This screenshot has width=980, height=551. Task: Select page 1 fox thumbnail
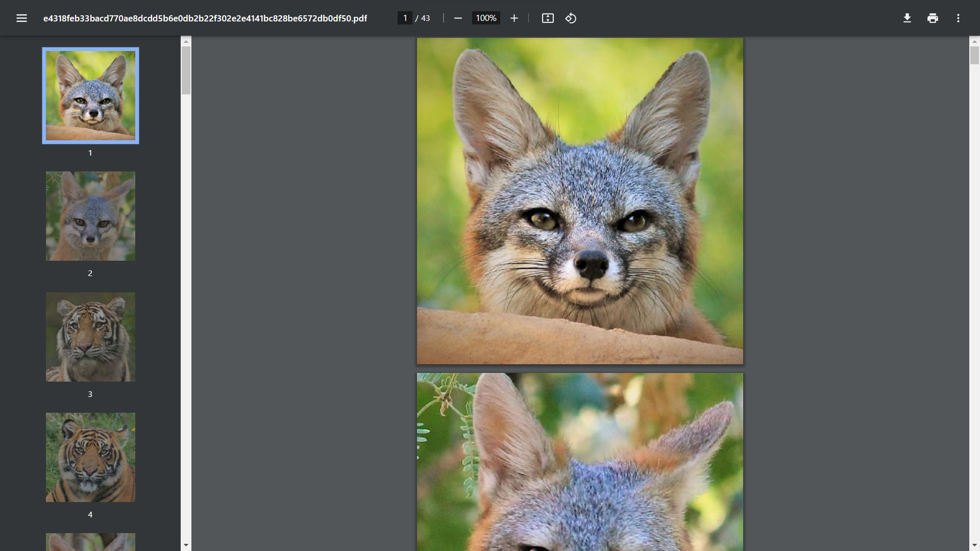click(x=90, y=95)
